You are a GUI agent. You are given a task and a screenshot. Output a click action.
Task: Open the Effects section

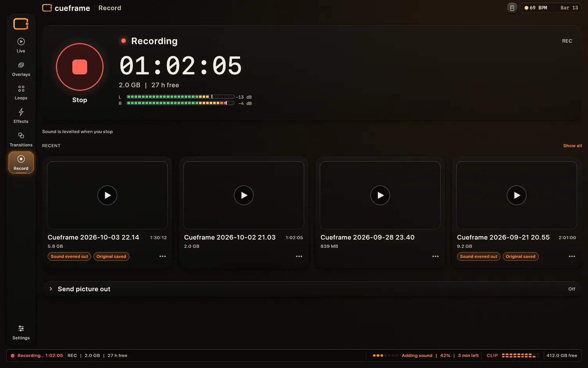[x=21, y=116]
